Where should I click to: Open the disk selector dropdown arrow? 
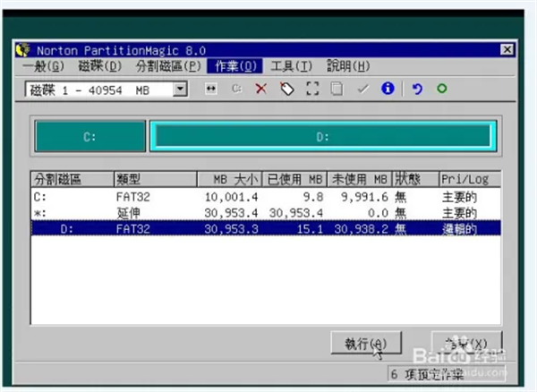[x=180, y=89]
